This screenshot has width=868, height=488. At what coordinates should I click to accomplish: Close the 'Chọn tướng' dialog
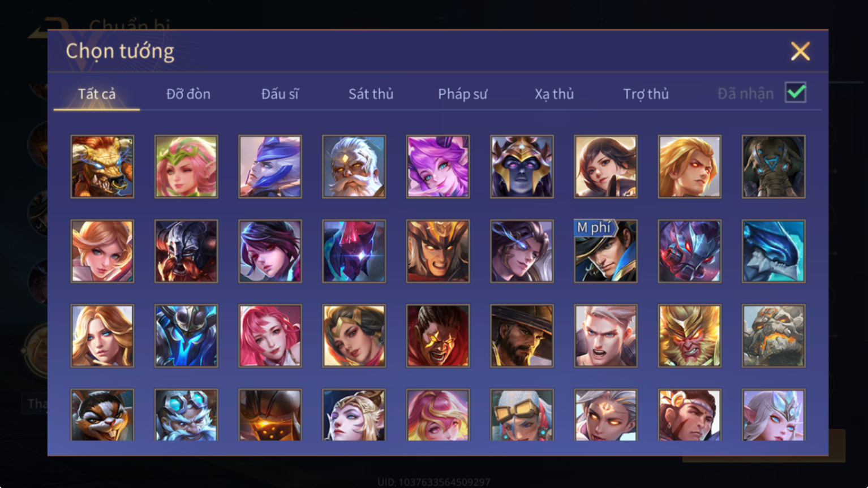coord(800,51)
